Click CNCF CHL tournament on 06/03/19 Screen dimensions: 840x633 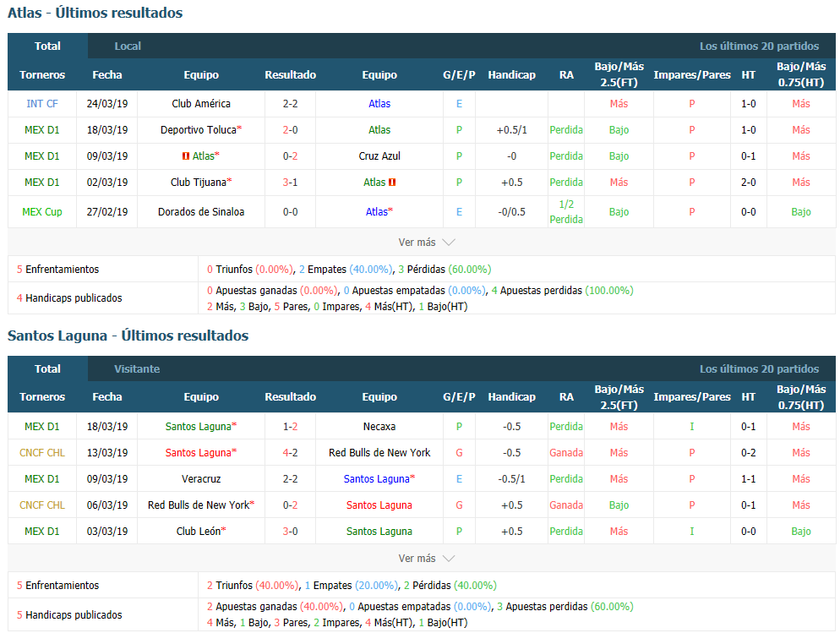pos(42,505)
